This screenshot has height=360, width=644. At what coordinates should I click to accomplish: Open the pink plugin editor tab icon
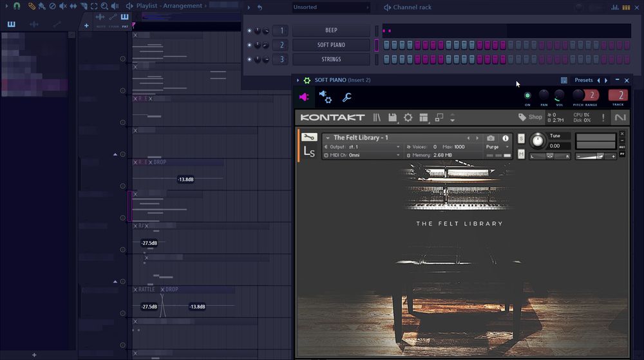304,97
